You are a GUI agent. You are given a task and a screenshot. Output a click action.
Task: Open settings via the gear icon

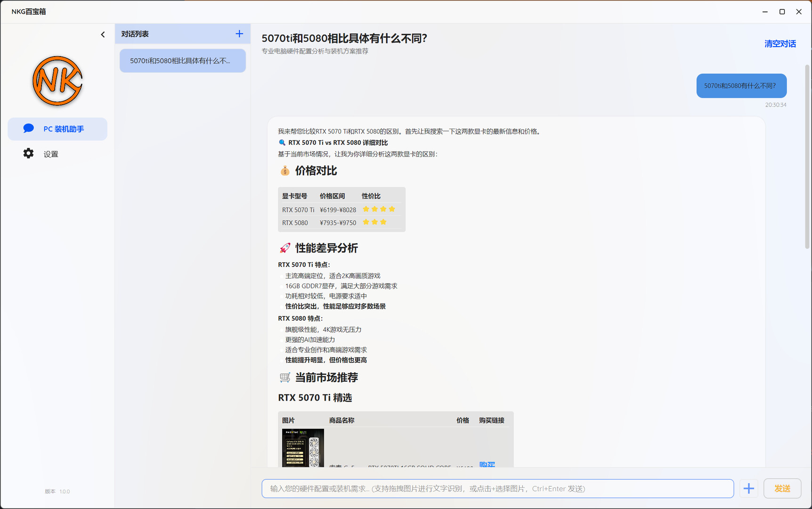[x=28, y=153]
